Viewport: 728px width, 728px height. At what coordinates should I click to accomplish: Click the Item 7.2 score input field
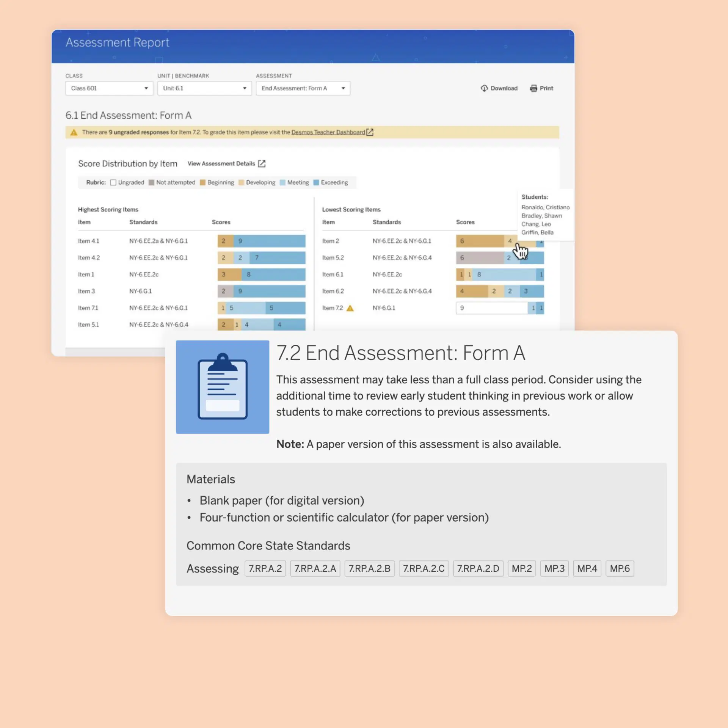point(491,308)
